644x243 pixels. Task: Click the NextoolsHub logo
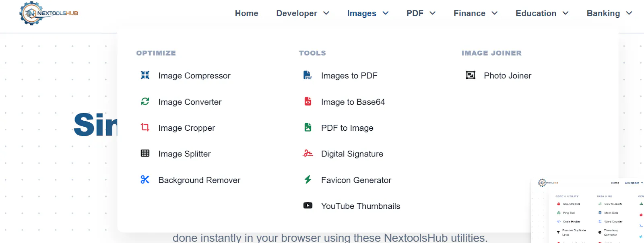tap(49, 13)
